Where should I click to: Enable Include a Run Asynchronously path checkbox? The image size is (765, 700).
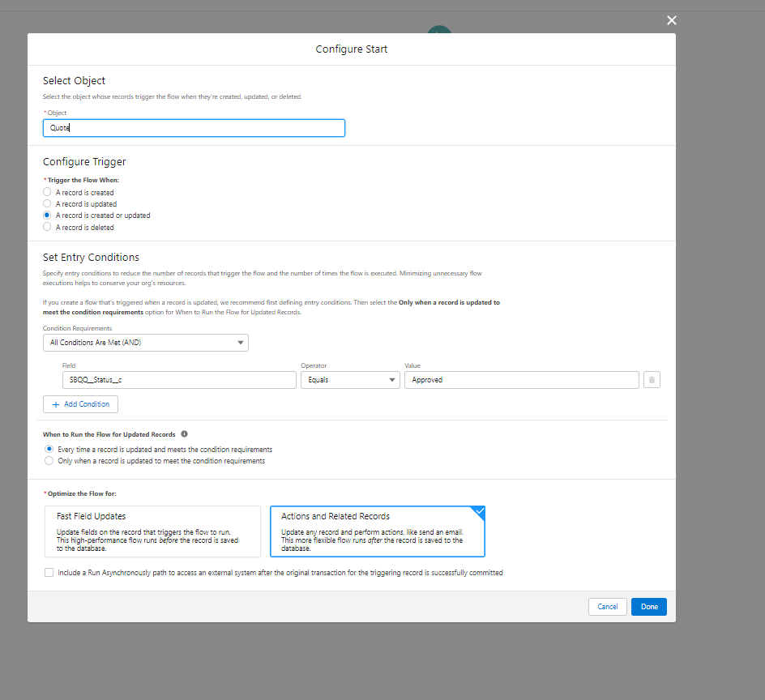tap(49, 572)
